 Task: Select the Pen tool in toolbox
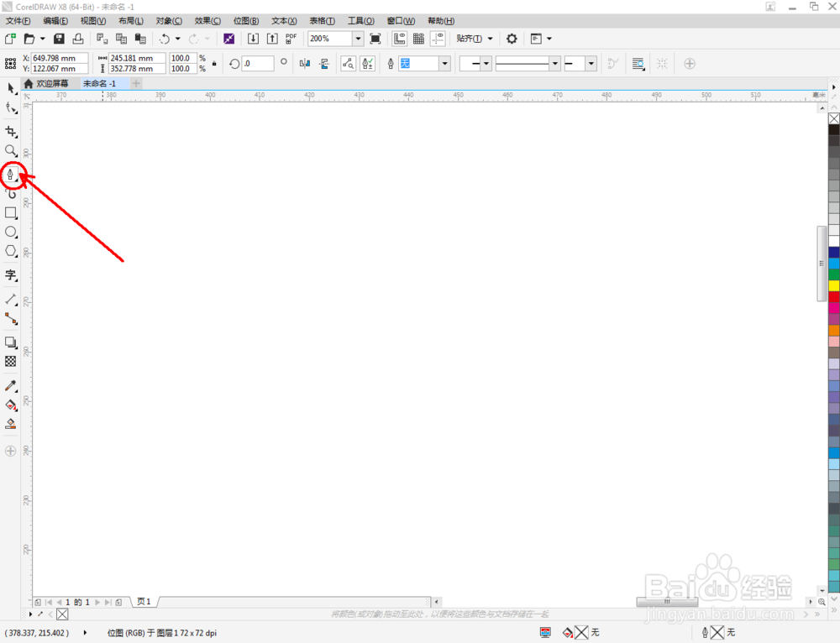pos(11,175)
